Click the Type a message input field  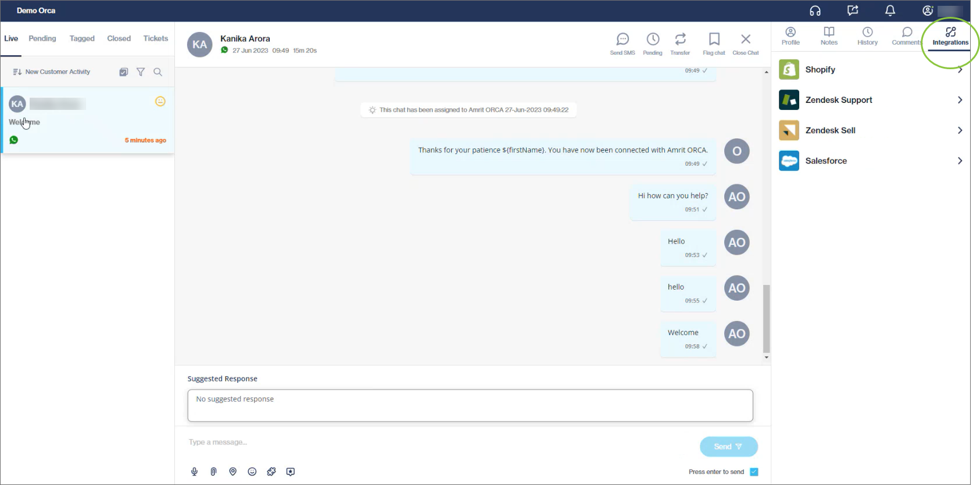click(442, 443)
